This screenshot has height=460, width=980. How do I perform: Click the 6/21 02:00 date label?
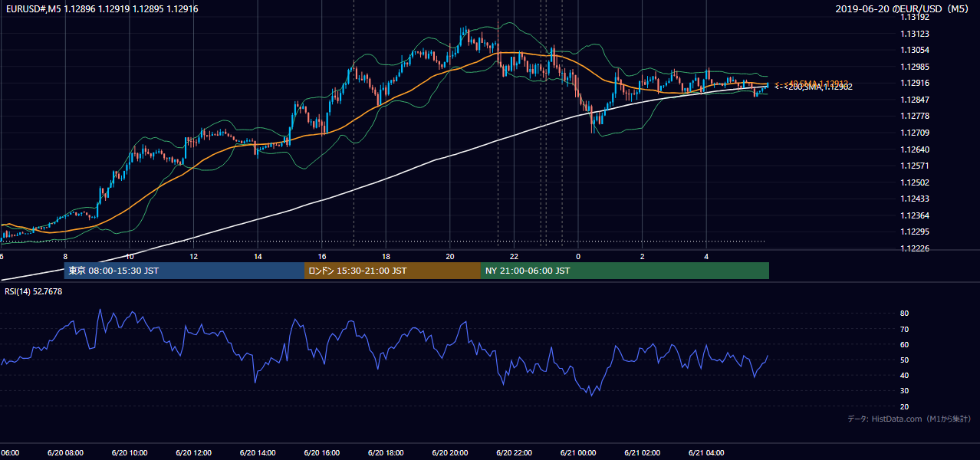642,453
